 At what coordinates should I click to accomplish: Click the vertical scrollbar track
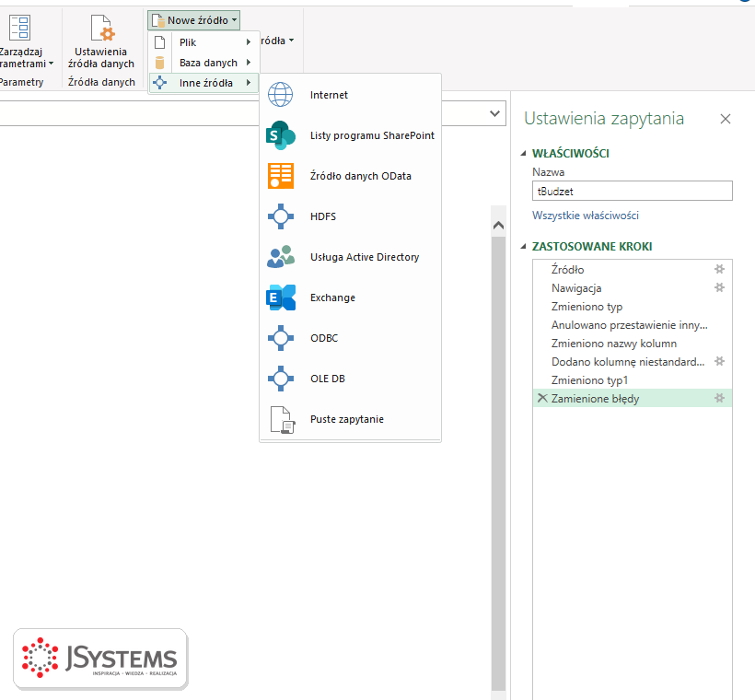pyautogui.click(x=498, y=462)
